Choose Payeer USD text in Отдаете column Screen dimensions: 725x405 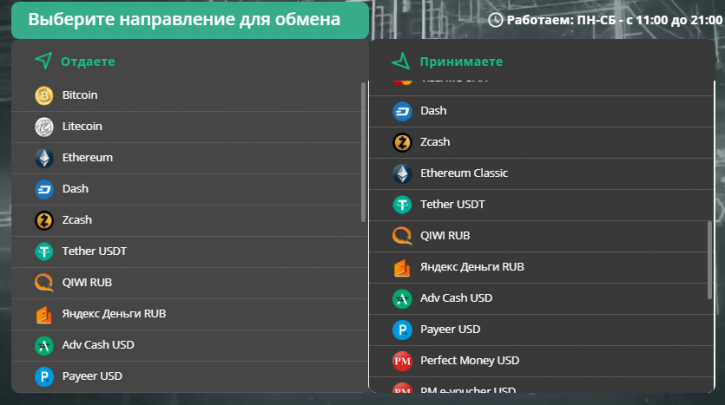point(92,376)
